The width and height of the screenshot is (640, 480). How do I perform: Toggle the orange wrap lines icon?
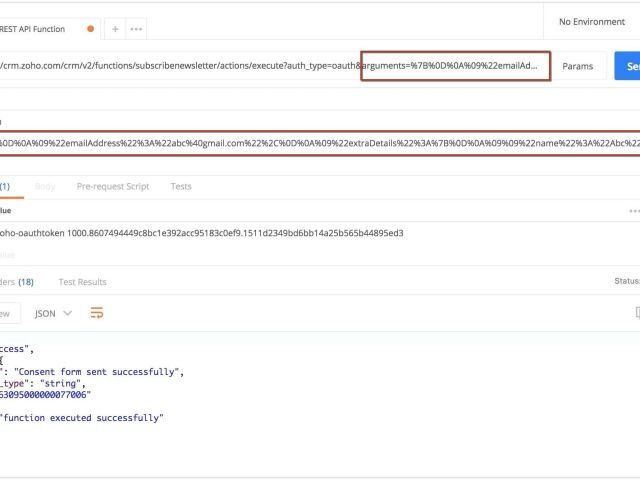(x=97, y=313)
